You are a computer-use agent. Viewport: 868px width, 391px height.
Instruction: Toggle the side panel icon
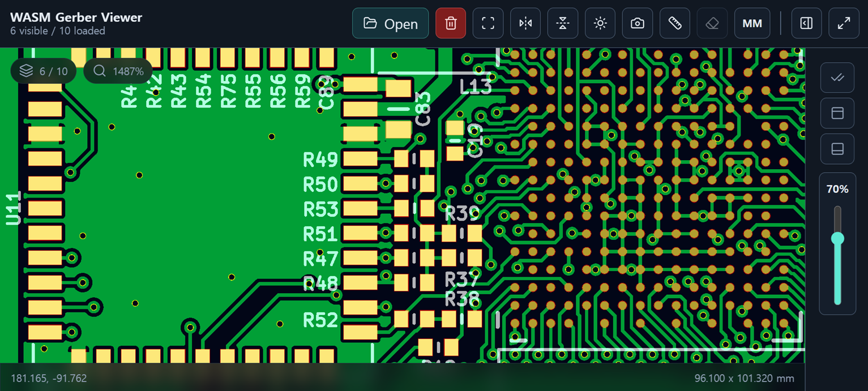[x=806, y=23]
